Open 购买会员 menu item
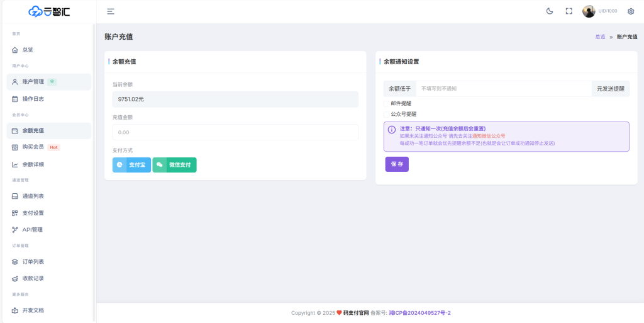The width and height of the screenshot is (644, 323). pos(49,147)
